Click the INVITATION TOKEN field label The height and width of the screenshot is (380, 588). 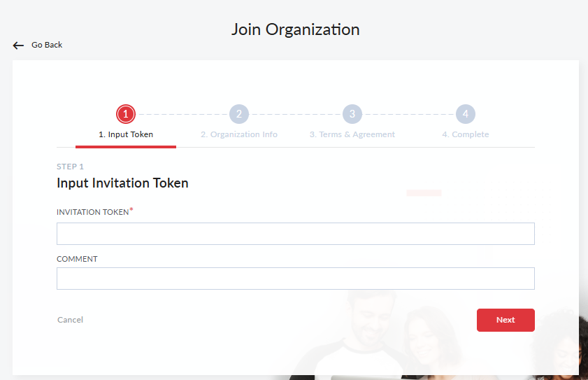pos(92,212)
